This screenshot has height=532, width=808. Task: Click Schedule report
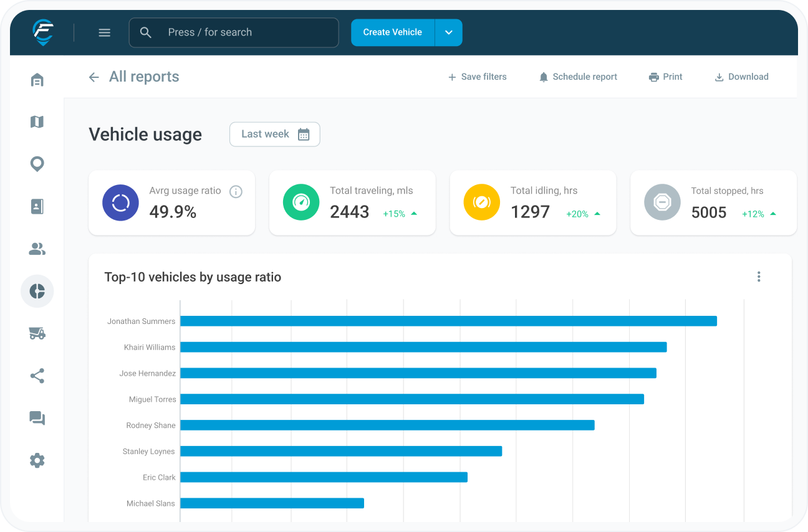coord(578,77)
